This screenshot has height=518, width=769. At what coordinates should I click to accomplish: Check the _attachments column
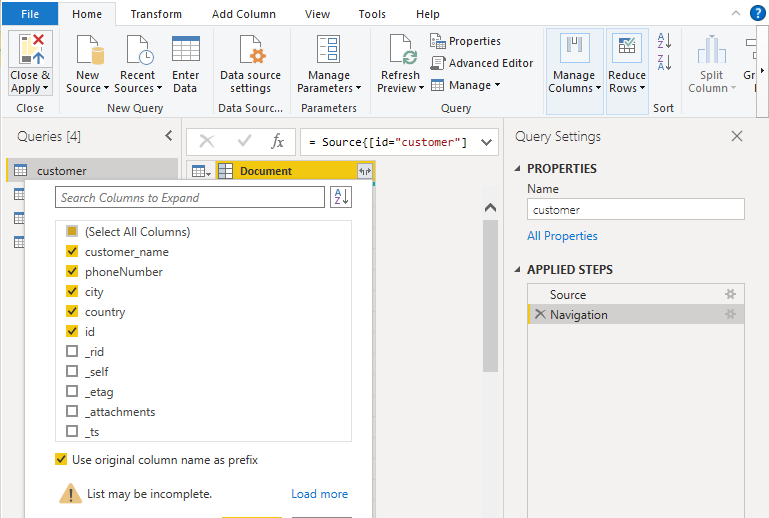72,411
